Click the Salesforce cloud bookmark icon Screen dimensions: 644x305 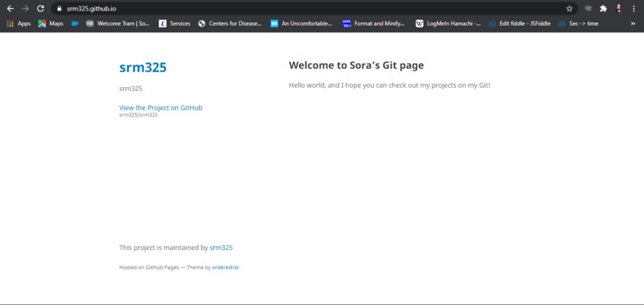(x=75, y=23)
